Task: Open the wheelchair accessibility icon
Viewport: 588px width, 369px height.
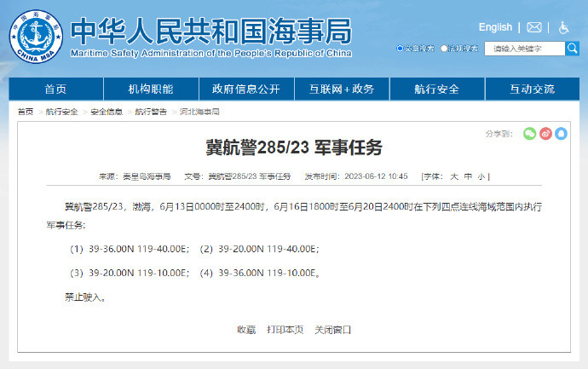Action: point(563,27)
